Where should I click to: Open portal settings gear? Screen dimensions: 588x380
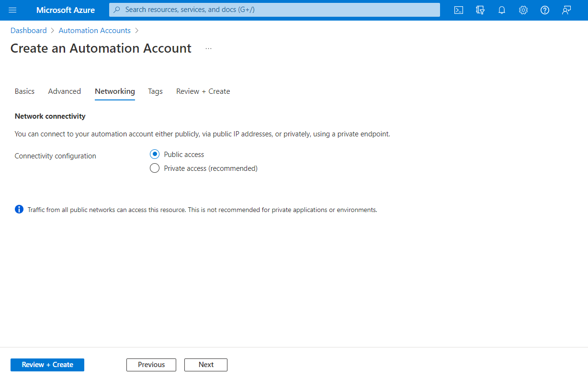tap(523, 10)
